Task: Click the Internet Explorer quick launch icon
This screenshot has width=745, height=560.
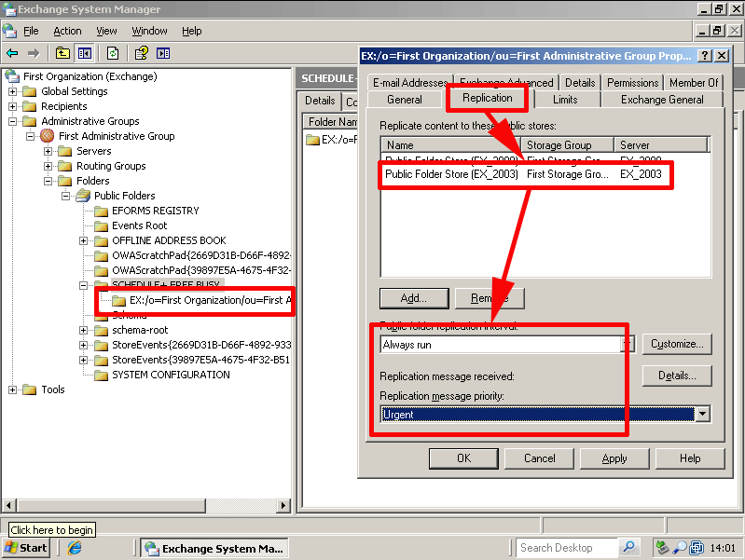Action: pyautogui.click(x=75, y=548)
